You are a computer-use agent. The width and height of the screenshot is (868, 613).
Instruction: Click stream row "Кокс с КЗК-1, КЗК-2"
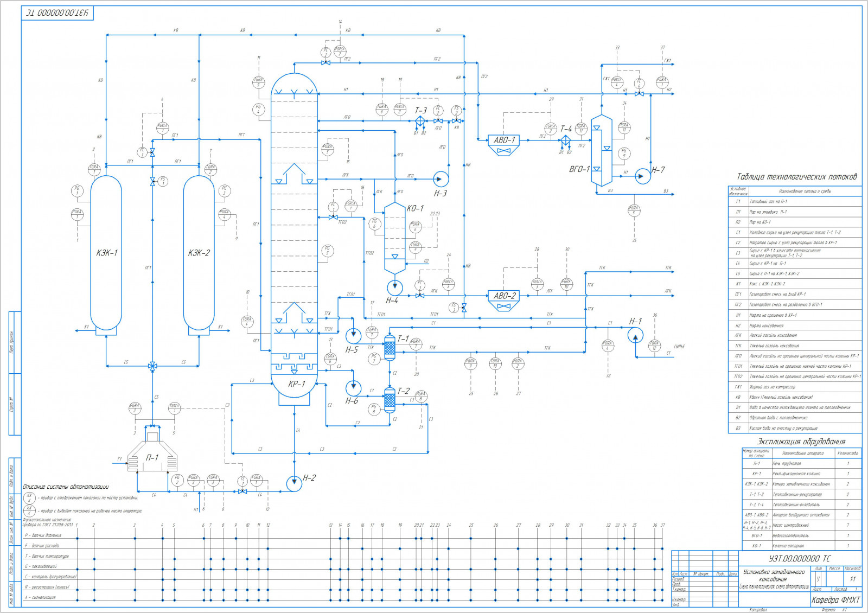795,284
